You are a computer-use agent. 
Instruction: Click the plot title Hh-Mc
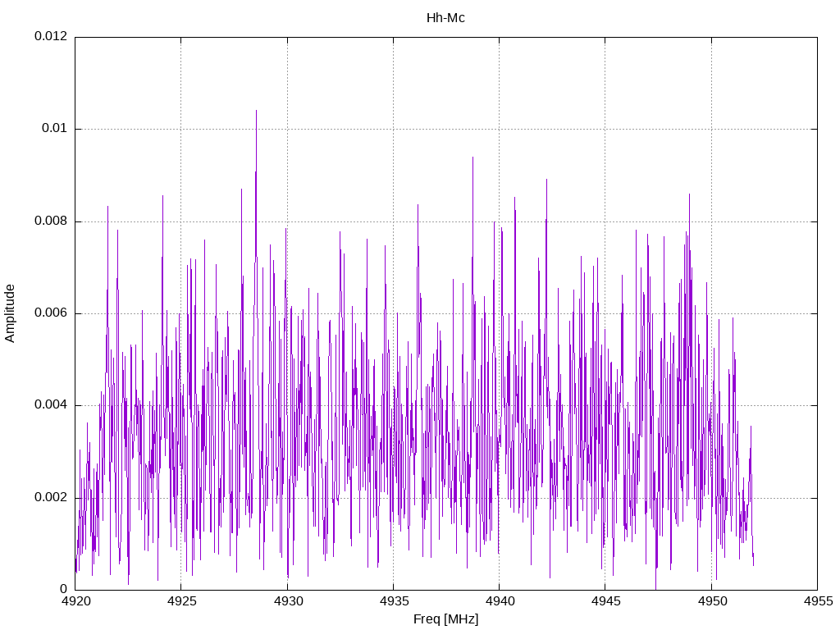445,18
